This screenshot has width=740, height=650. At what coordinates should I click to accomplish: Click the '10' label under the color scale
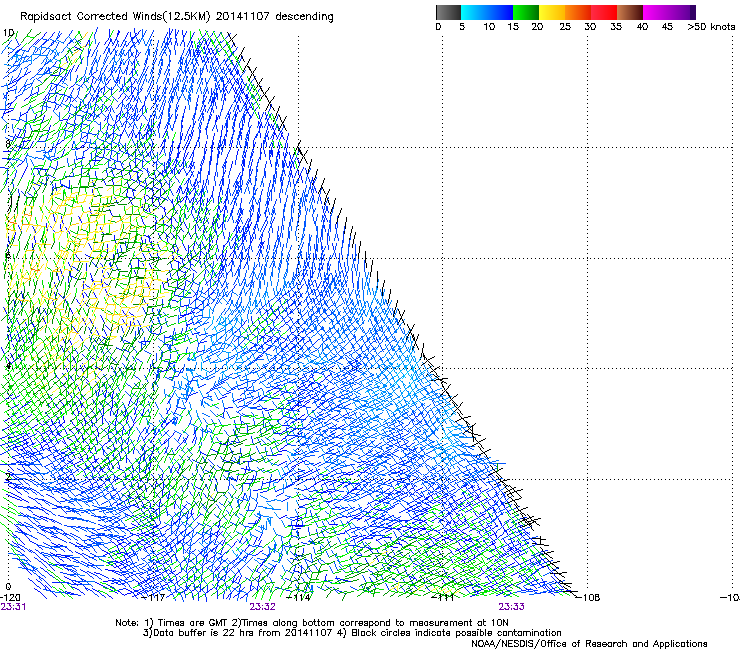(x=489, y=27)
